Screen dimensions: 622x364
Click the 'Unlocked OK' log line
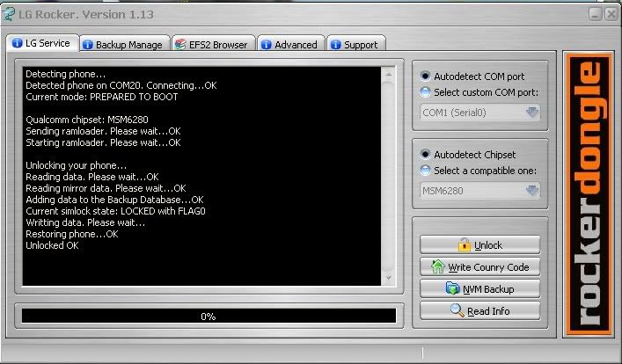pos(52,245)
